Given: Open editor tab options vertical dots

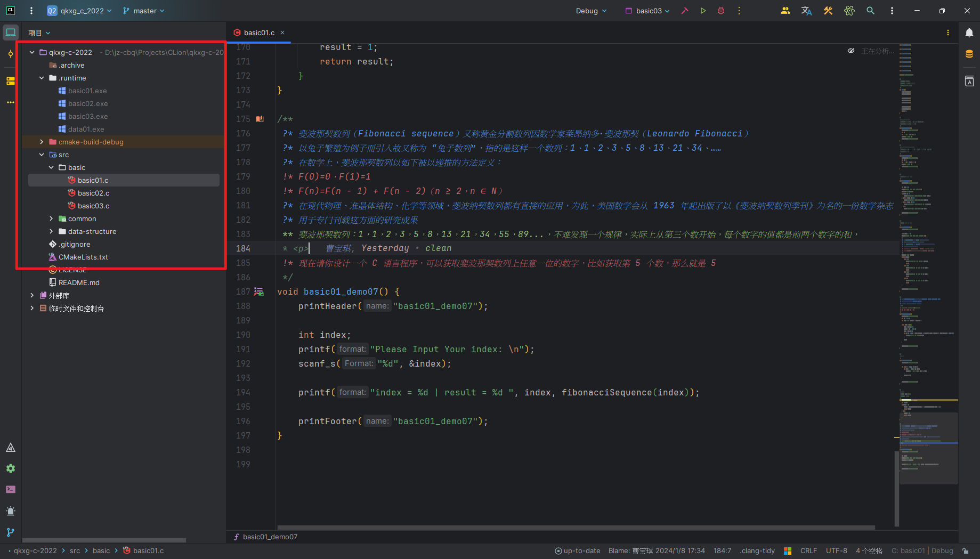Looking at the screenshot, I should click(948, 33).
